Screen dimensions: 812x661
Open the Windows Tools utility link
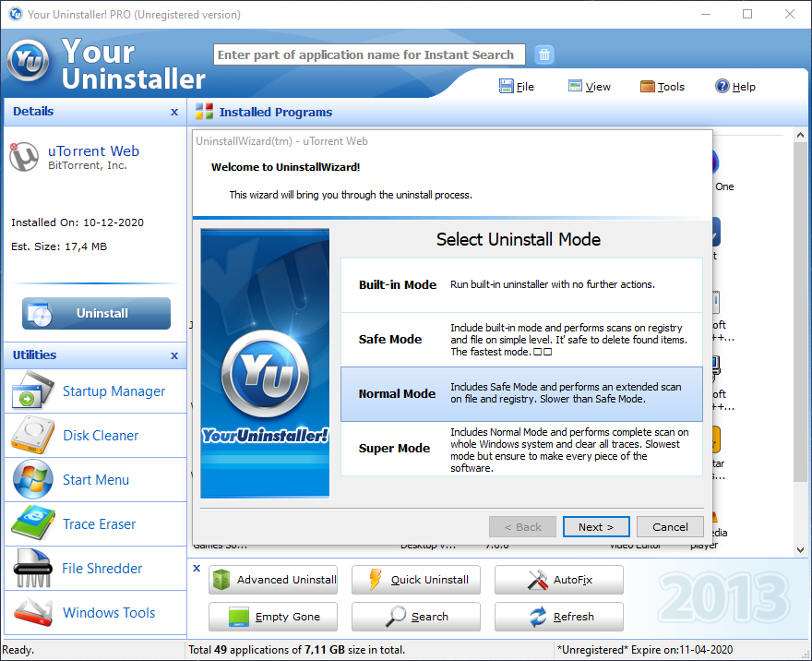point(109,613)
